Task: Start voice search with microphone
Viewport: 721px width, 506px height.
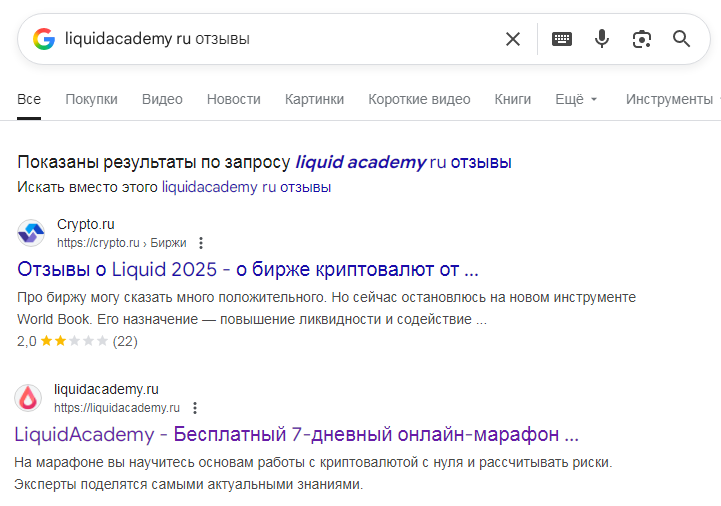Action: point(601,39)
